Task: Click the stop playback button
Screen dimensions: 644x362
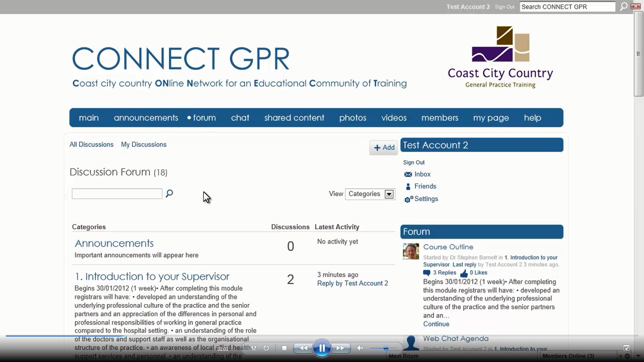Action: tap(284, 348)
